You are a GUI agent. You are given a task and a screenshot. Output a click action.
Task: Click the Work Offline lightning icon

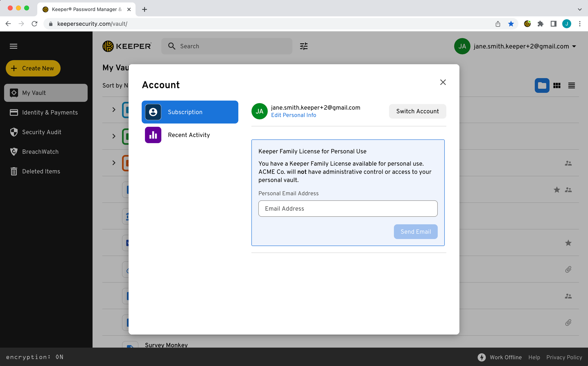pos(482,357)
